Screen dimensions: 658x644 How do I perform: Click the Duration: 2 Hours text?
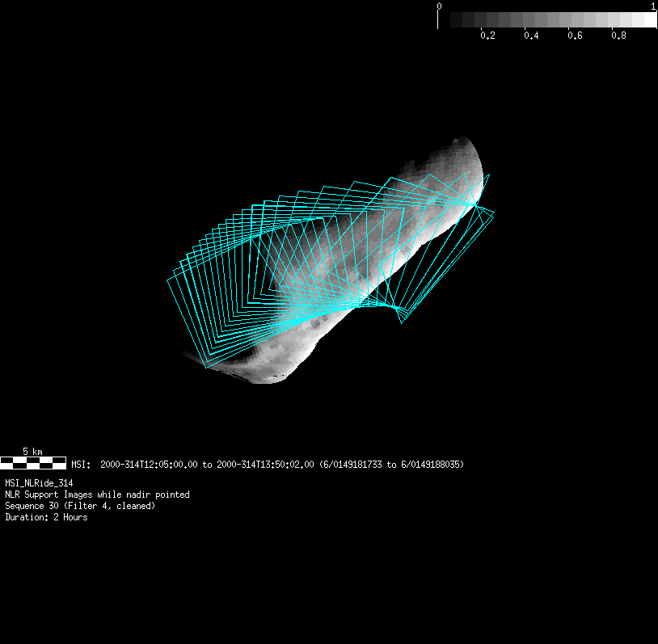tap(46, 517)
